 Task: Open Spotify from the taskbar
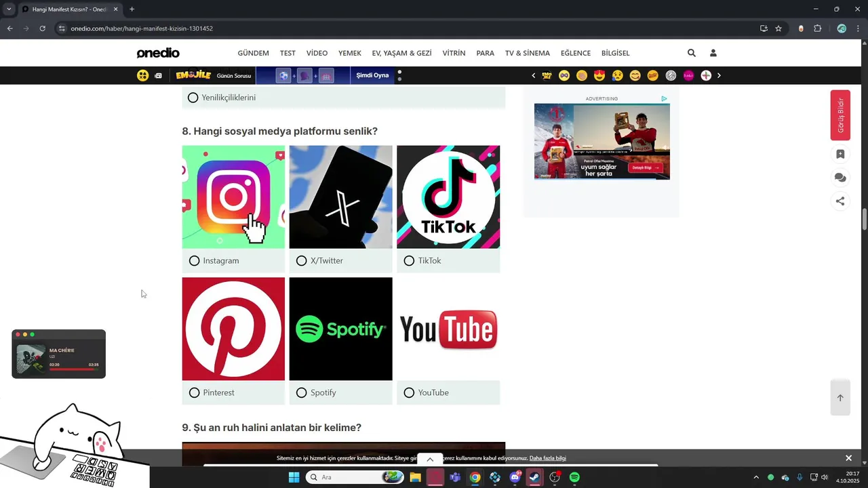point(574,477)
